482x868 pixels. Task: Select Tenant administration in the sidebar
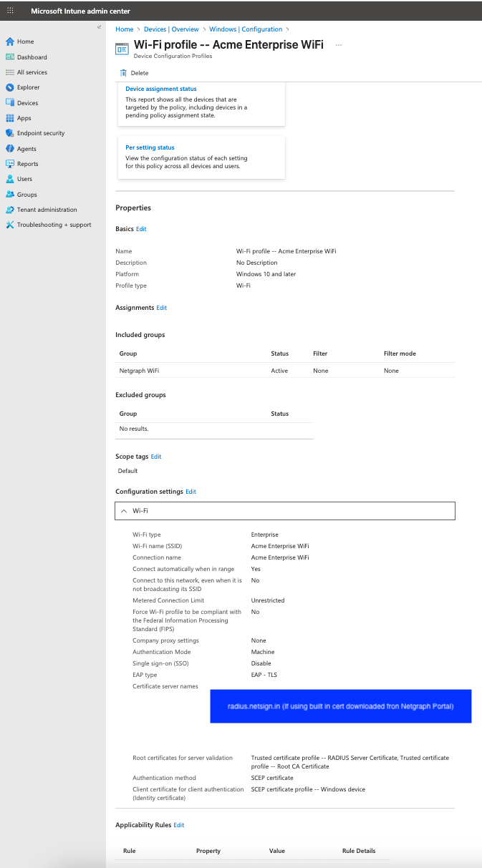tap(47, 210)
